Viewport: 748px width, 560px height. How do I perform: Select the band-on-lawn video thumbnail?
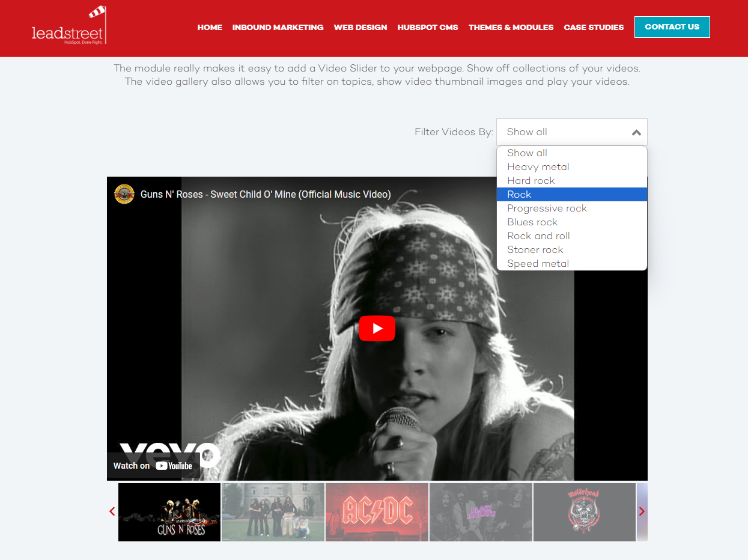point(273,512)
